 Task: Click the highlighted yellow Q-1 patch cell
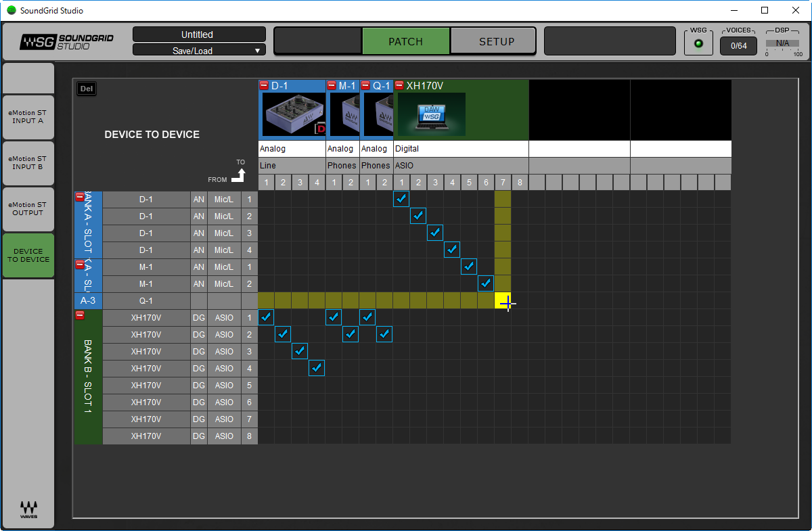503,300
